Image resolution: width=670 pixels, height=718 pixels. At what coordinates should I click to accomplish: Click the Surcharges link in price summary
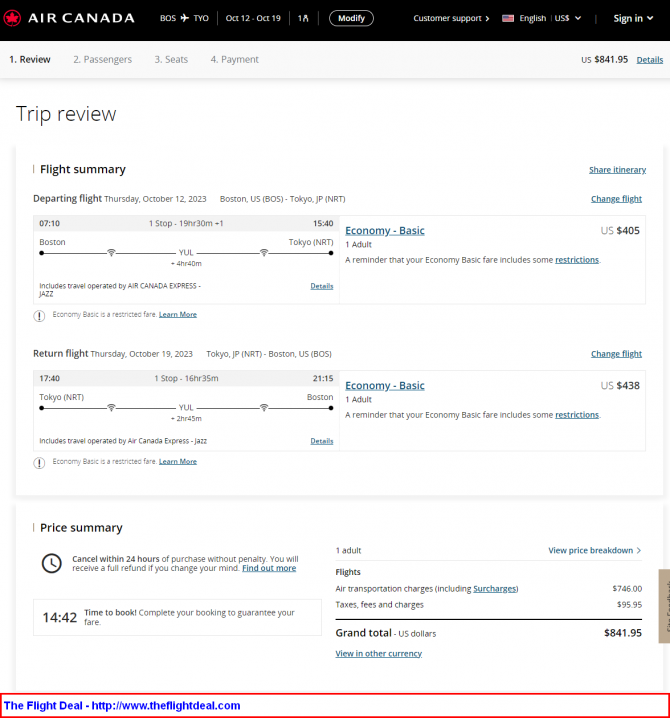click(495, 589)
